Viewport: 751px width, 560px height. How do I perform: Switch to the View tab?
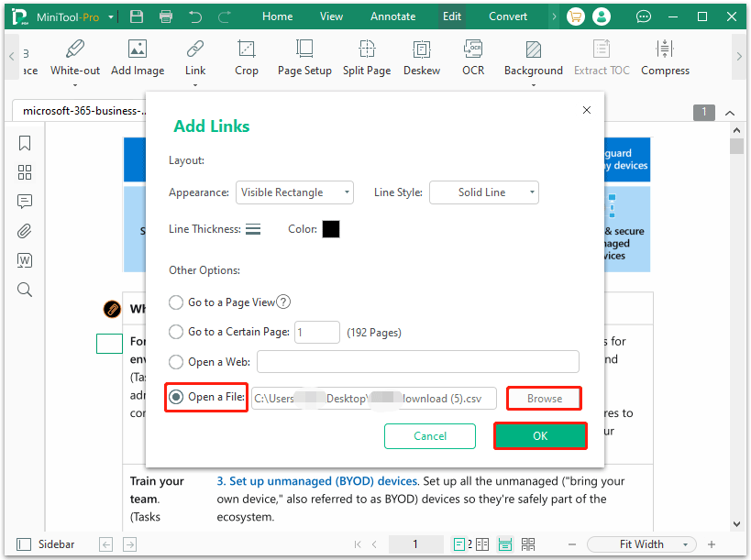331,16
